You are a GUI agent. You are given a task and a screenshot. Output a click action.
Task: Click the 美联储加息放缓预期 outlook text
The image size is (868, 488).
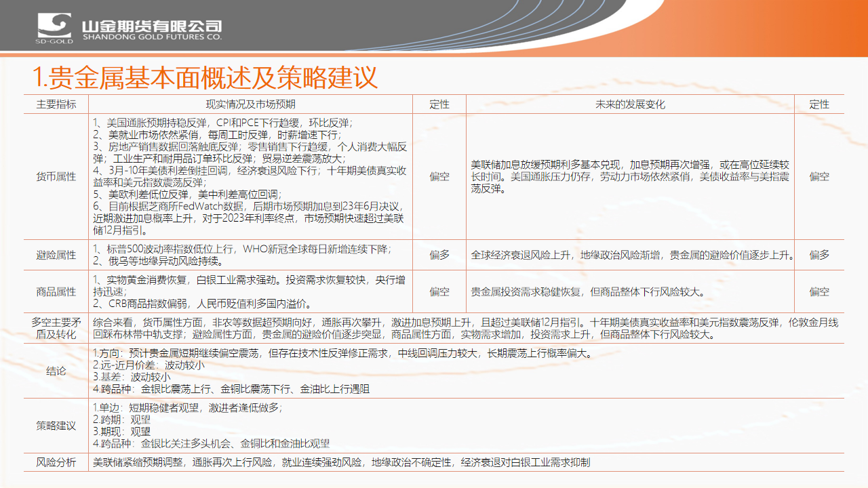pyautogui.click(x=630, y=176)
